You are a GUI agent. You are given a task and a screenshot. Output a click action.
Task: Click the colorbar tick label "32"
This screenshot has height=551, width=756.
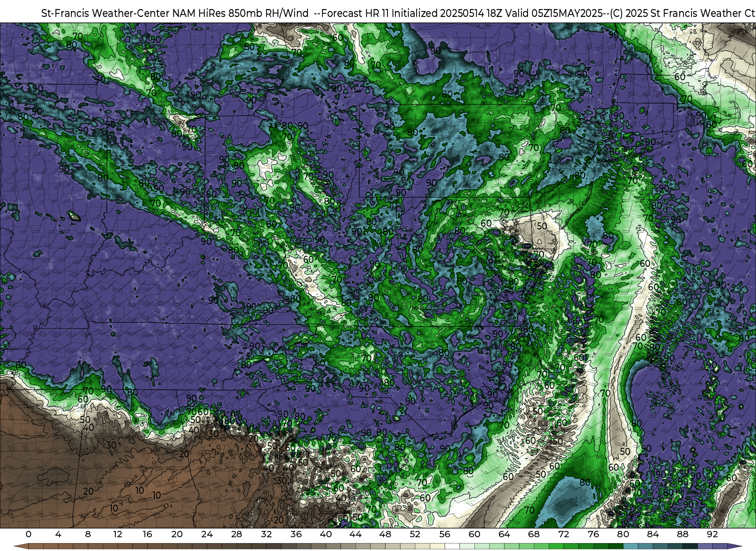[266, 534]
